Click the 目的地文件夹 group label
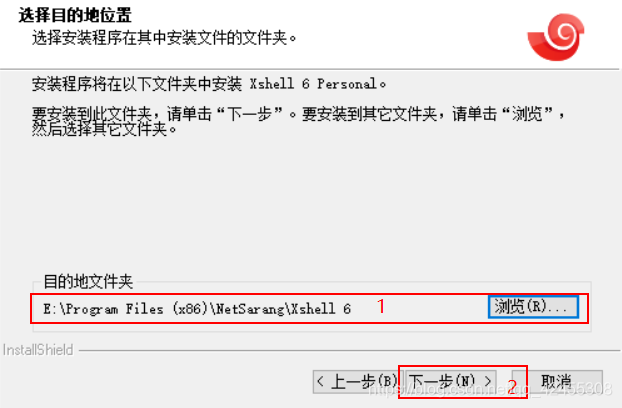The height and width of the screenshot is (408, 622). click(x=88, y=282)
